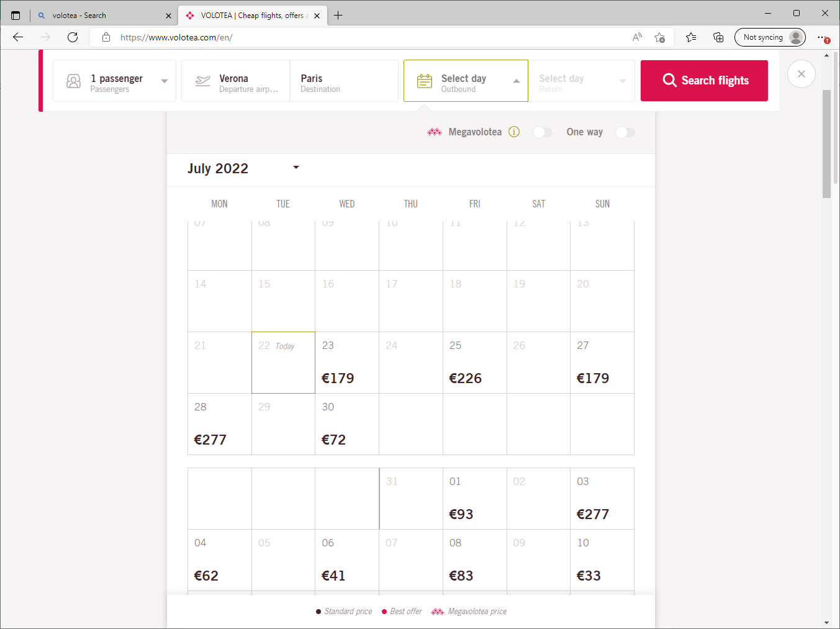Turn on the One way switch
Viewport: 840px width, 629px height.
(625, 132)
